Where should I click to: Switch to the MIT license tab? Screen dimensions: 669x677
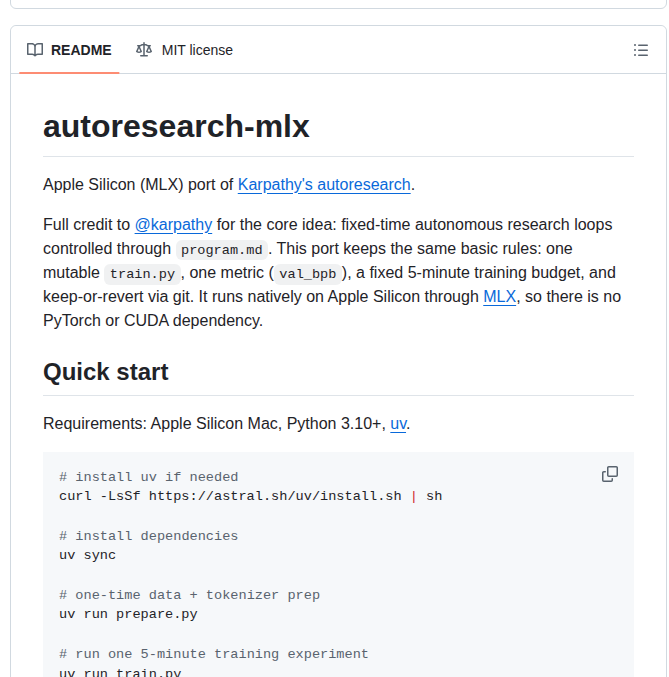point(184,50)
